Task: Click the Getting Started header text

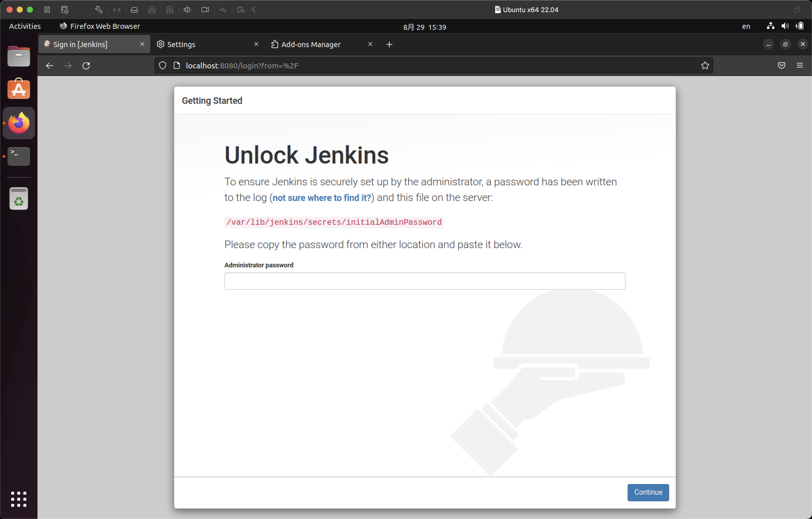Action: coord(212,101)
